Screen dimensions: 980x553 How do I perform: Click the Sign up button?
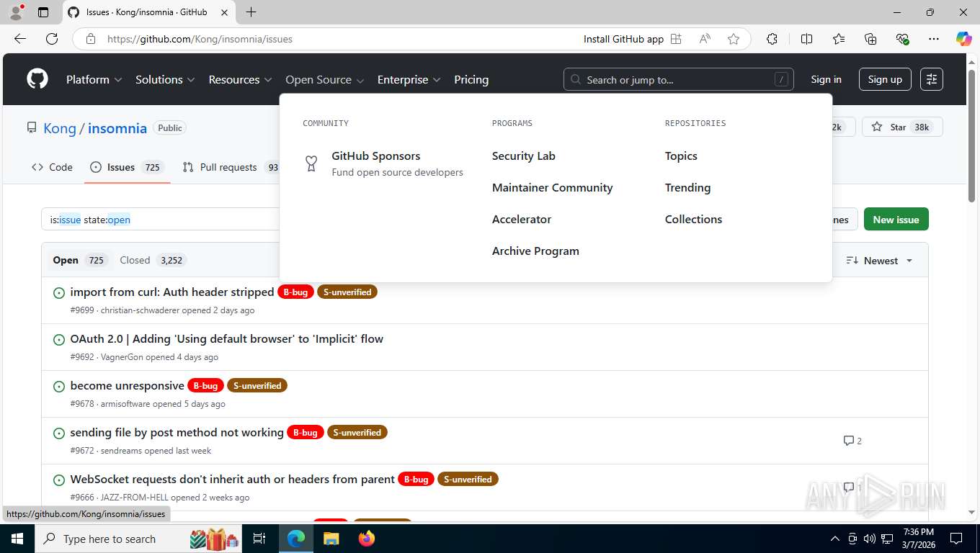(x=885, y=79)
